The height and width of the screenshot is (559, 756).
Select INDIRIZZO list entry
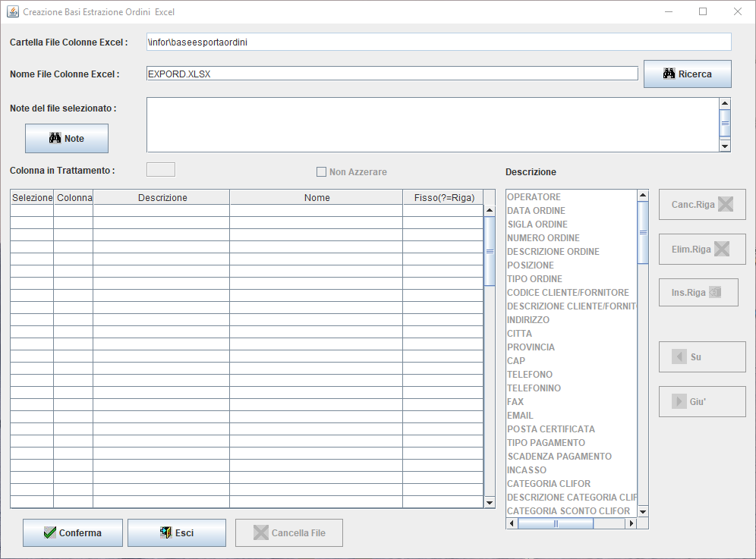[572, 320]
